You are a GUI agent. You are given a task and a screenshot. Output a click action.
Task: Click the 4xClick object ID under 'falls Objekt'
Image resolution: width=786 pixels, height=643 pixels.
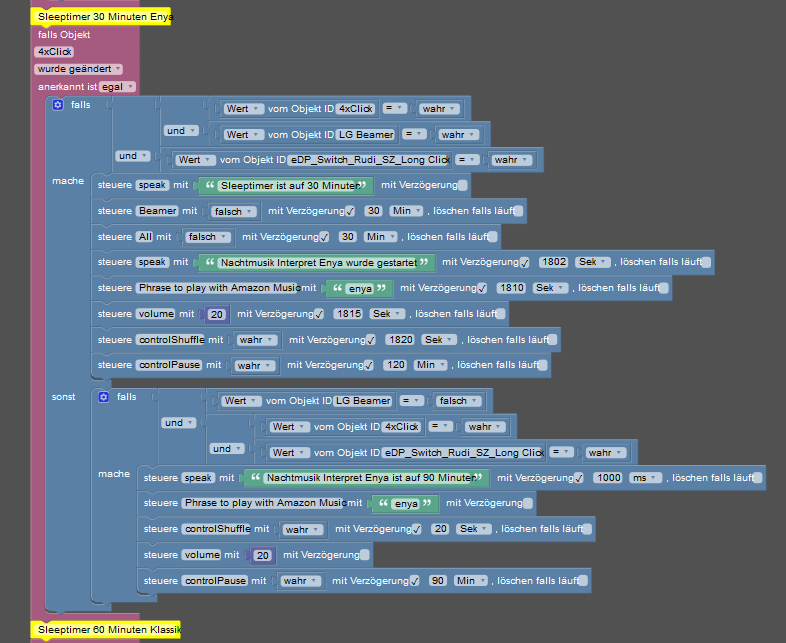click(54, 52)
